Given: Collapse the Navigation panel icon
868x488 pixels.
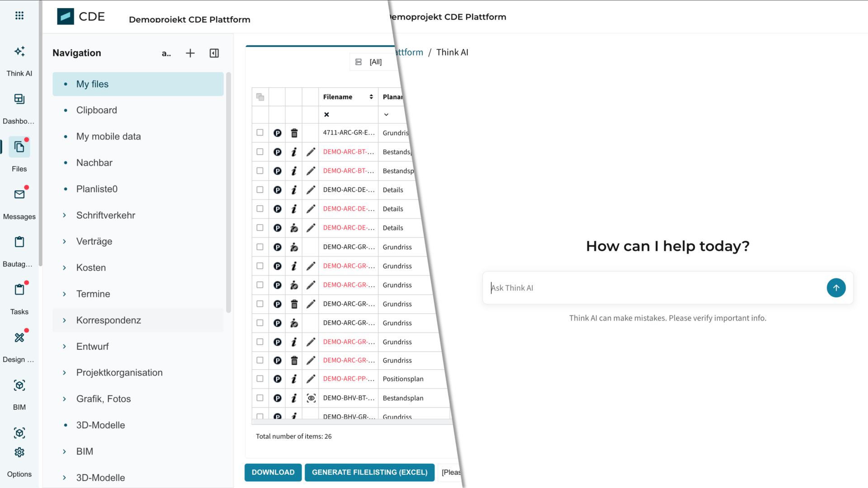Looking at the screenshot, I should [x=214, y=53].
